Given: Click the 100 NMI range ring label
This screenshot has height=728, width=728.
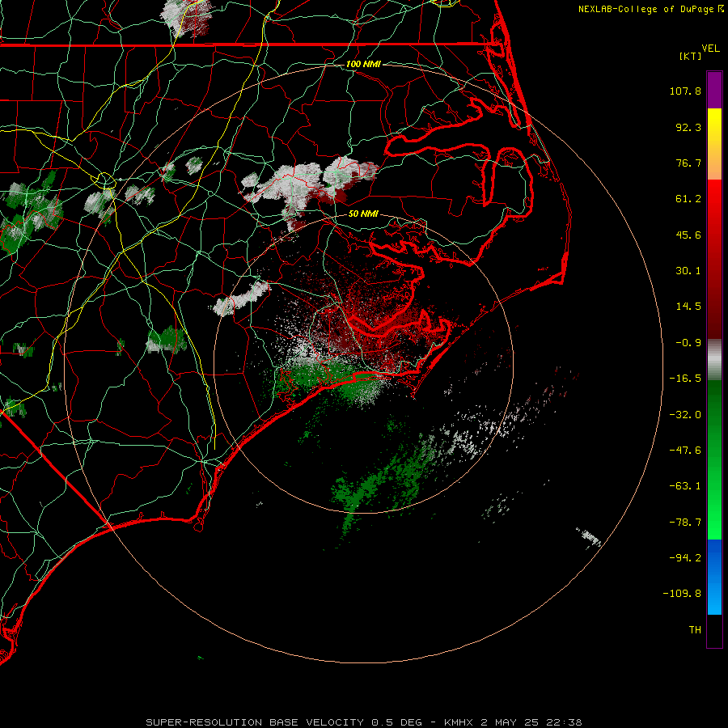Looking at the screenshot, I should pos(363,64).
